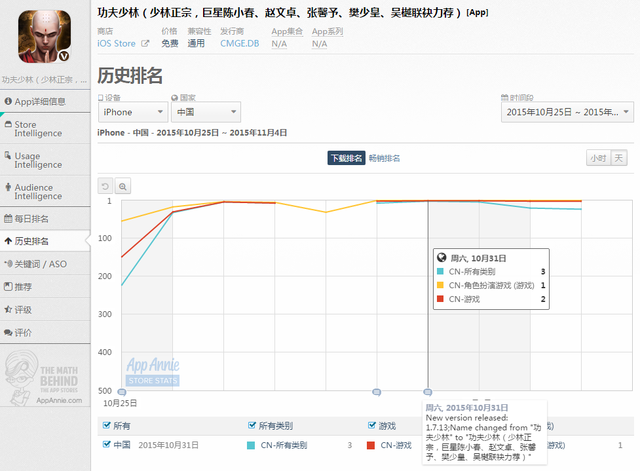Click the 10月31日 event marker on chart axis
Screen dimensions: 640x471
click(x=427, y=392)
